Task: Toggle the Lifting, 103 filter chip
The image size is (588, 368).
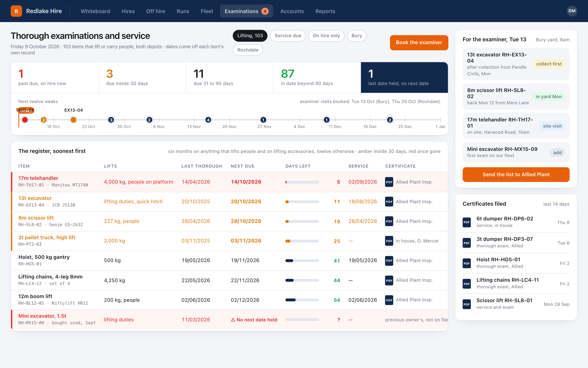Action: coord(250,36)
